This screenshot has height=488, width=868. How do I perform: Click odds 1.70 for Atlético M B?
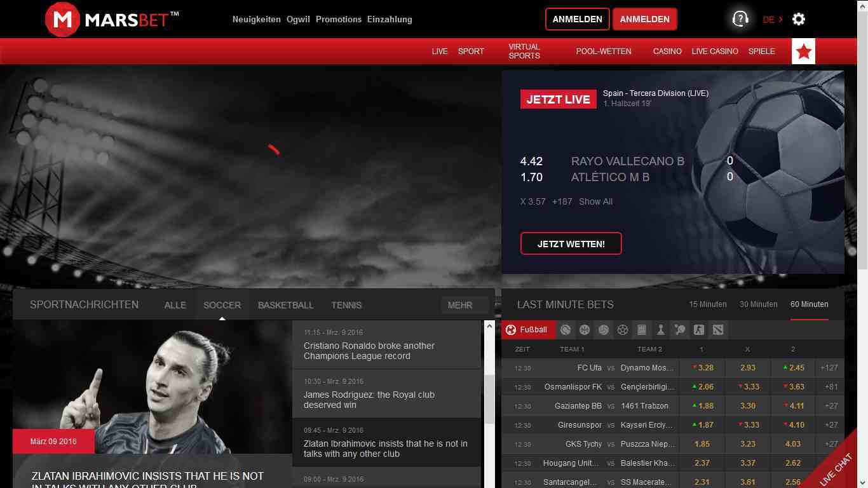click(531, 177)
